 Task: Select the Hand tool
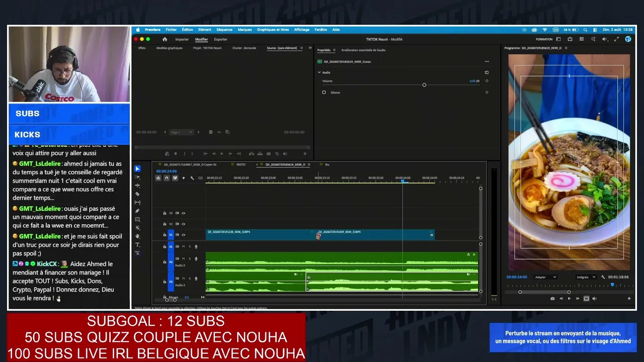point(137,236)
